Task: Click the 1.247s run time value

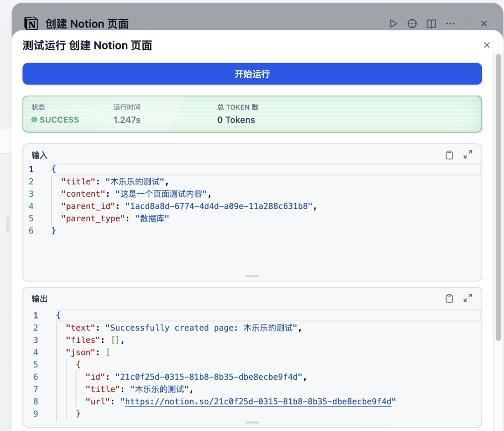Action: pyautogui.click(x=127, y=120)
